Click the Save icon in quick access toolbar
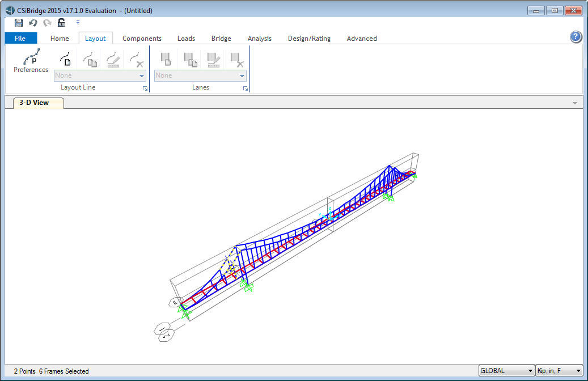 tap(18, 23)
